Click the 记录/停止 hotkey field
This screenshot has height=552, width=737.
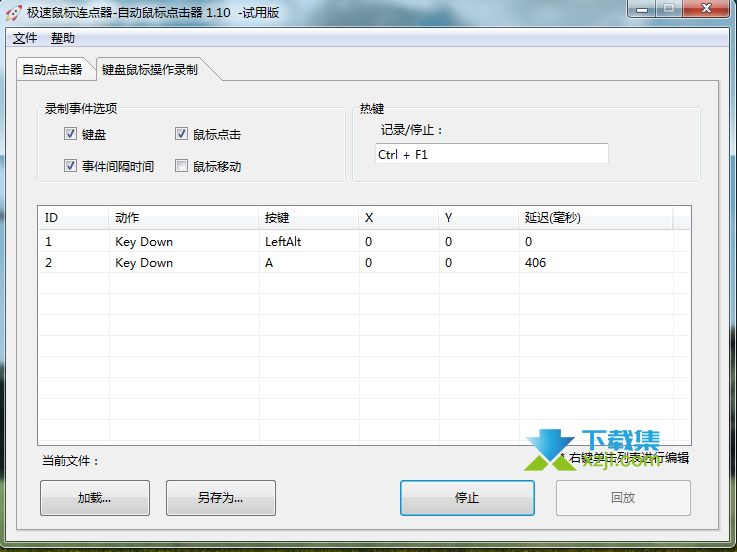click(x=492, y=154)
